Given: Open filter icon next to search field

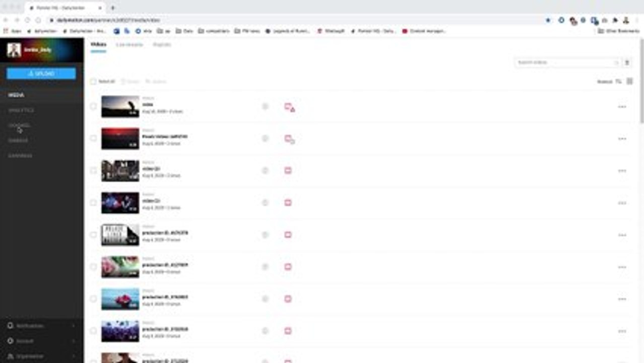Looking at the screenshot, I should (x=627, y=63).
